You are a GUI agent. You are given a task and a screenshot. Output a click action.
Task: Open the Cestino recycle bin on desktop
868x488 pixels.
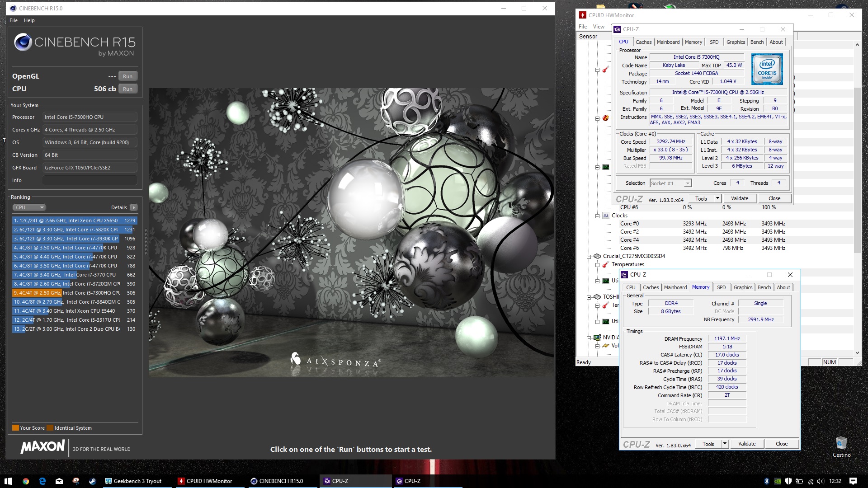[x=841, y=447]
